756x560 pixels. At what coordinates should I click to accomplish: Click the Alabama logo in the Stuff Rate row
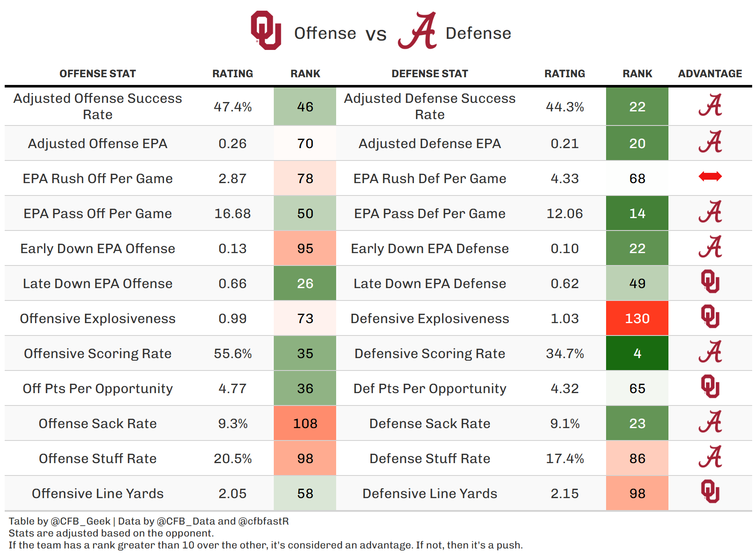[710, 457]
